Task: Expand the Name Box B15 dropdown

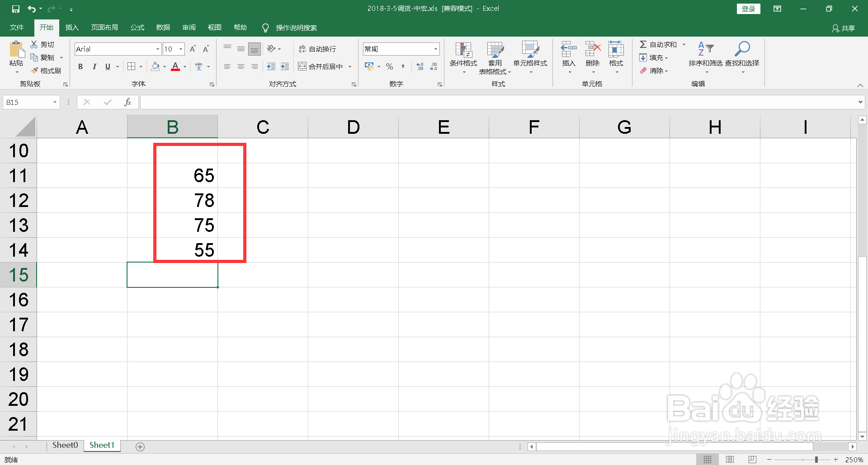Action: pyautogui.click(x=55, y=102)
